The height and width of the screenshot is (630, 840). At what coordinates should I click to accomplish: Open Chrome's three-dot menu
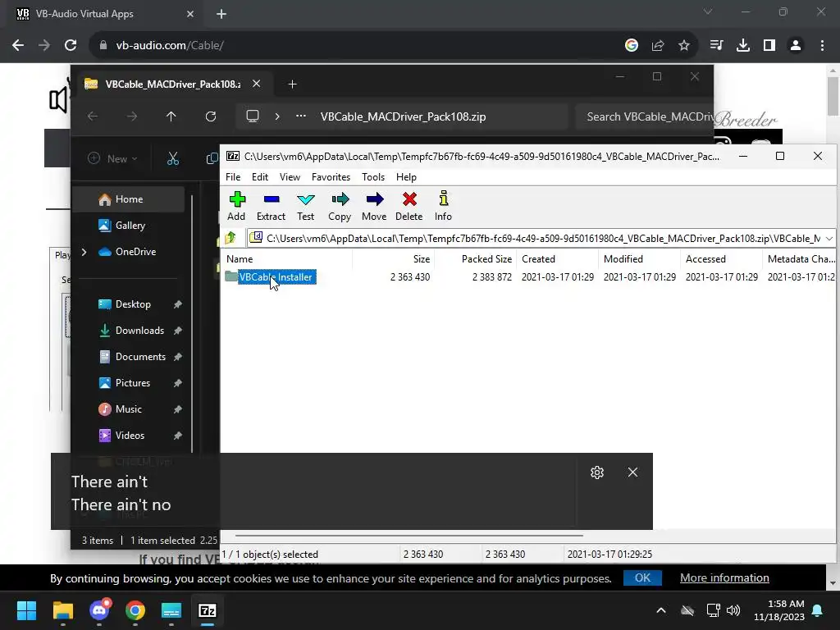coord(822,46)
